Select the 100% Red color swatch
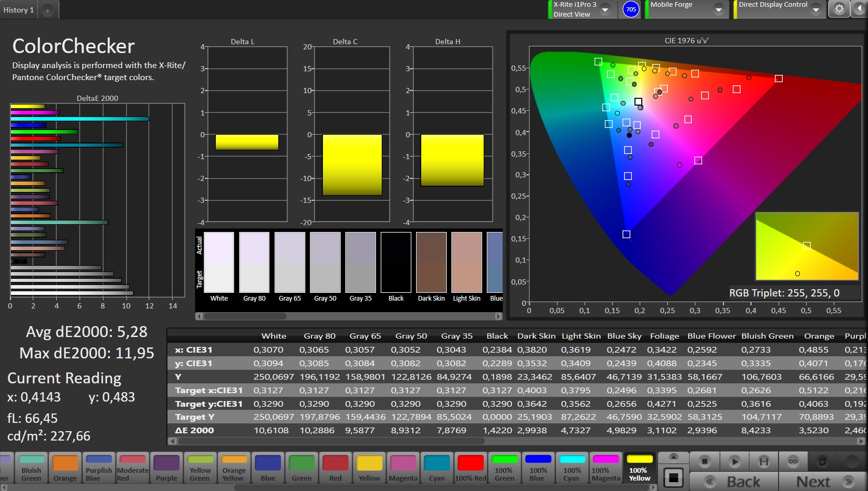Image resolution: width=868 pixels, height=491 pixels. [x=470, y=467]
